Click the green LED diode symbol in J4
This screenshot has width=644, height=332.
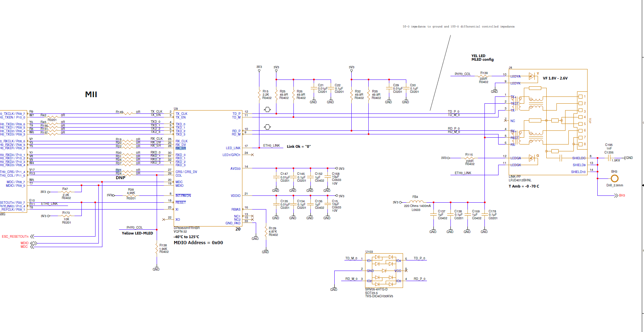tap(531, 158)
